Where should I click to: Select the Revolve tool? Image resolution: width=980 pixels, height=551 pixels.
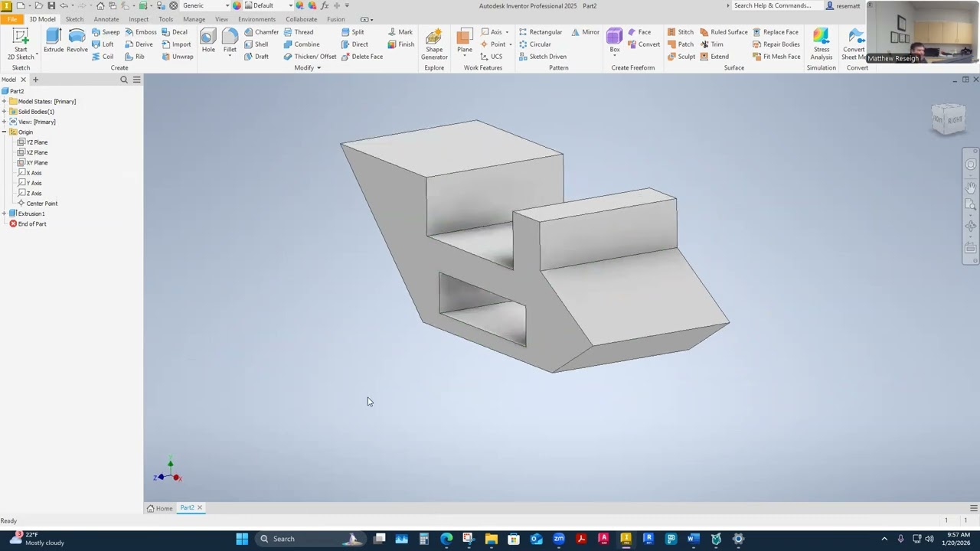(x=77, y=41)
